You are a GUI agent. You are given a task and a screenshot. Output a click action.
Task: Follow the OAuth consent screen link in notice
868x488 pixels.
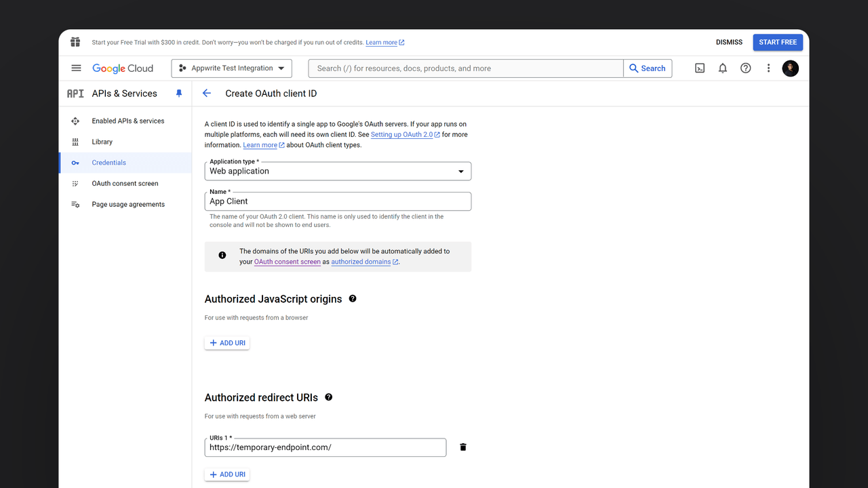pos(288,262)
